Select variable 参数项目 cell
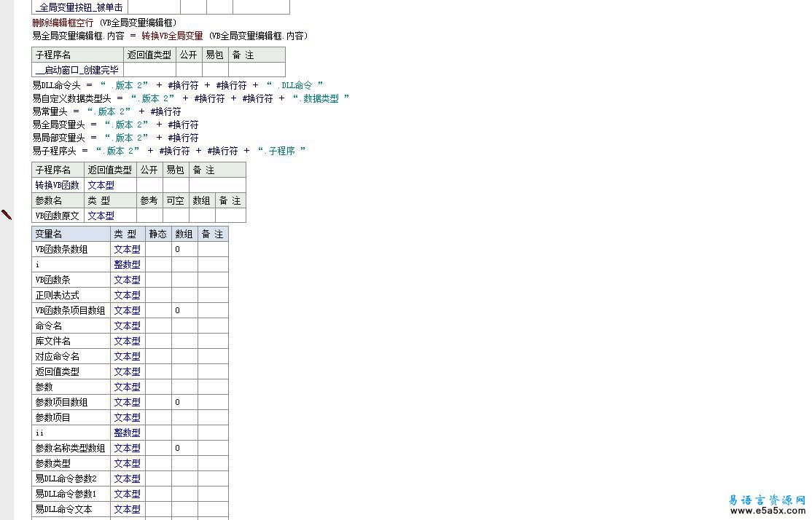Viewport: 812px width, 520px height. click(71, 417)
